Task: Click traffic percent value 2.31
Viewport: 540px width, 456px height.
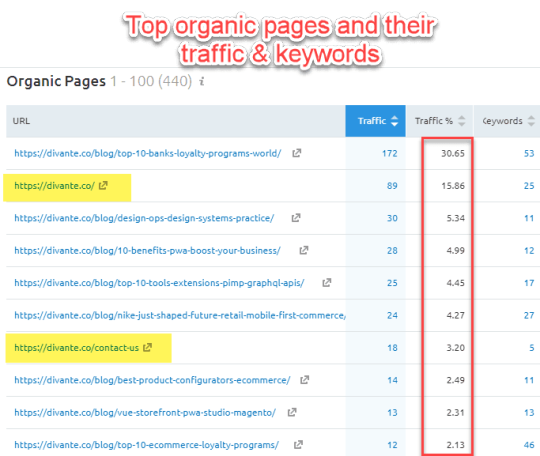Action: click(x=456, y=412)
